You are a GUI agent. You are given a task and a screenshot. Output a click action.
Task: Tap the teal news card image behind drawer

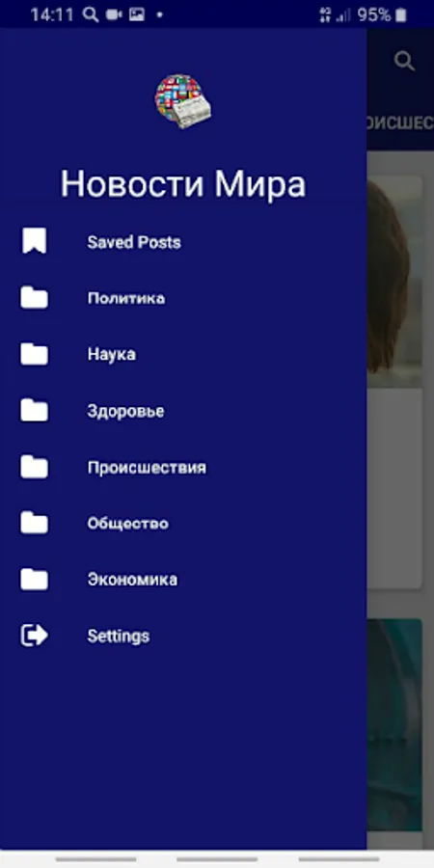click(394, 725)
